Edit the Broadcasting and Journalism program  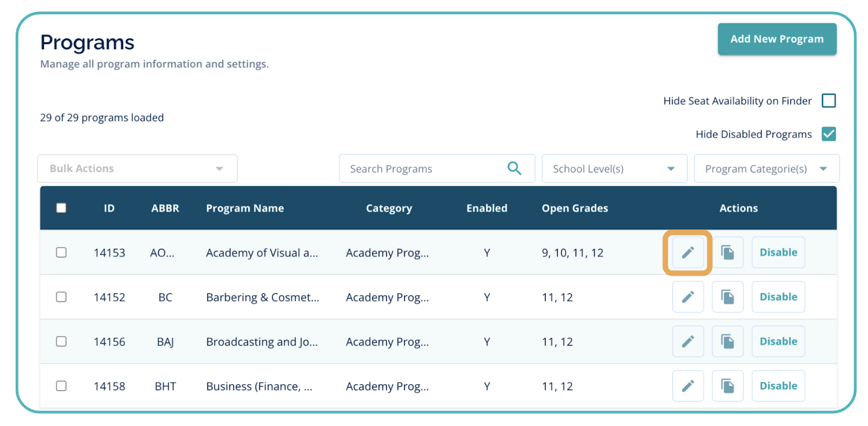(687, 341)
